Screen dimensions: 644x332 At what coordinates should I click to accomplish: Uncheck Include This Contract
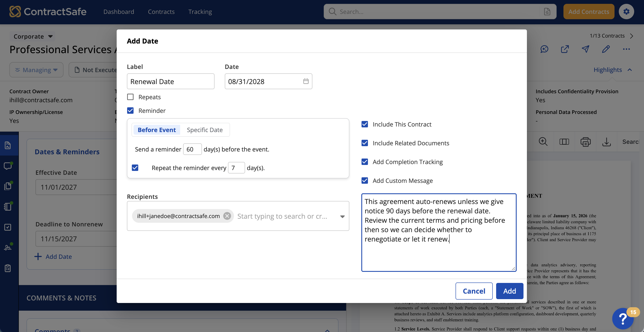(365, 124)
